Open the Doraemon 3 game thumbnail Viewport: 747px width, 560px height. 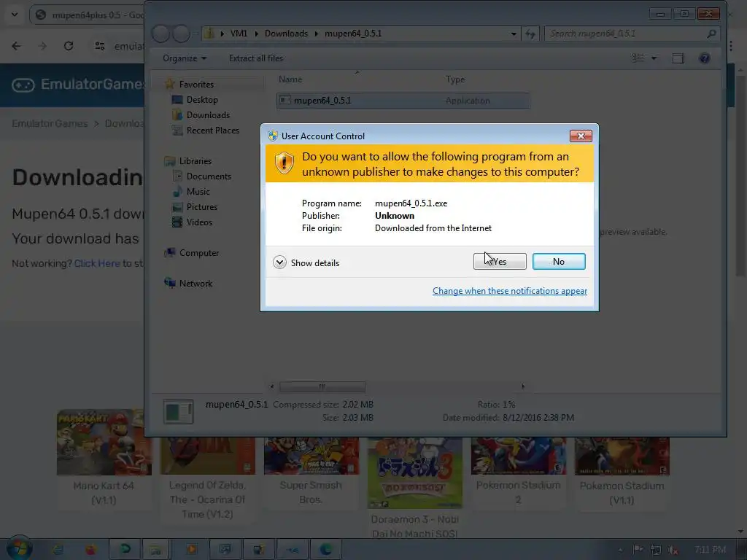click(x=415, y=473)
